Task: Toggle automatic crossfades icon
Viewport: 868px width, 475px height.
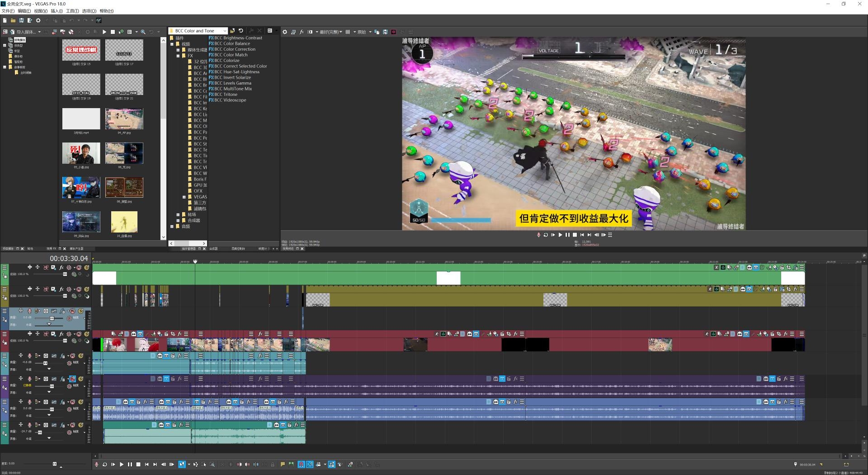Action: [x=310, y=464]
